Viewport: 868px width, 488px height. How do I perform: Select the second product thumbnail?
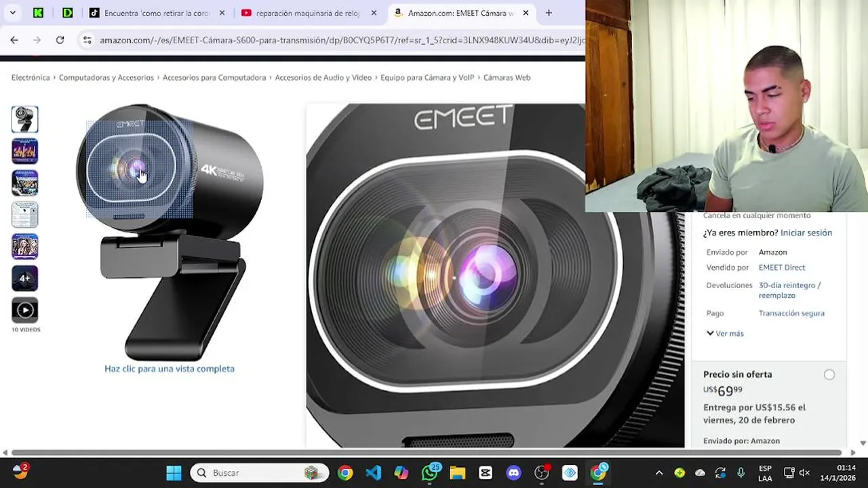click(x=25, y=151)
